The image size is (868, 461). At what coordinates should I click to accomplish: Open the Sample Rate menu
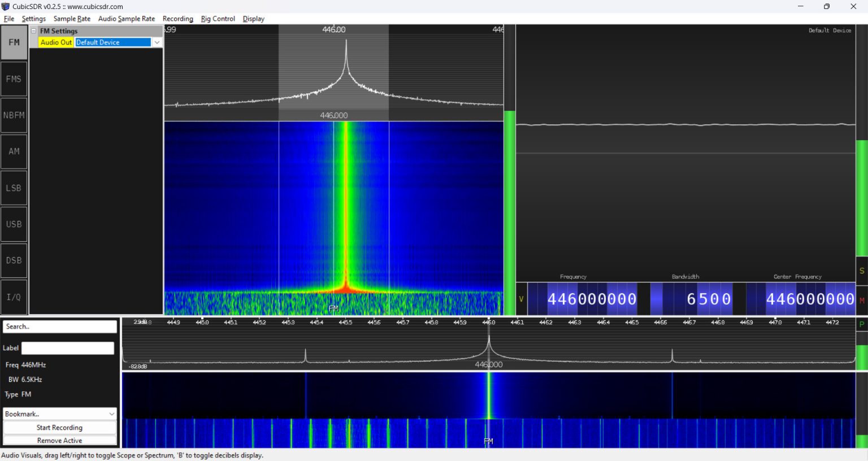pyautogui.click(x=72, y=19)
